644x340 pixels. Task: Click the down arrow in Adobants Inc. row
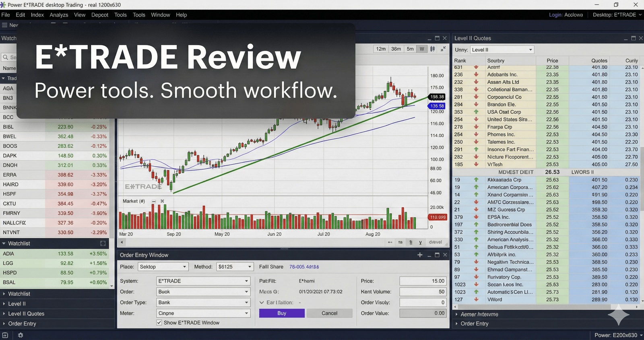coord(476,74)
